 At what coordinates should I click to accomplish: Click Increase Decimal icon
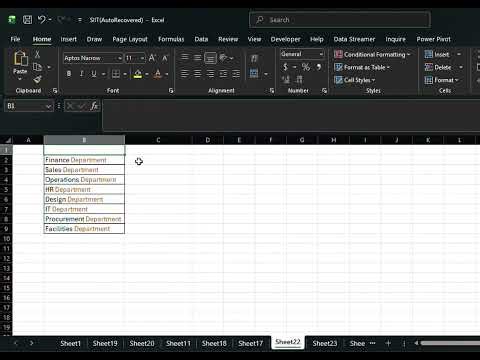[286, 79]
